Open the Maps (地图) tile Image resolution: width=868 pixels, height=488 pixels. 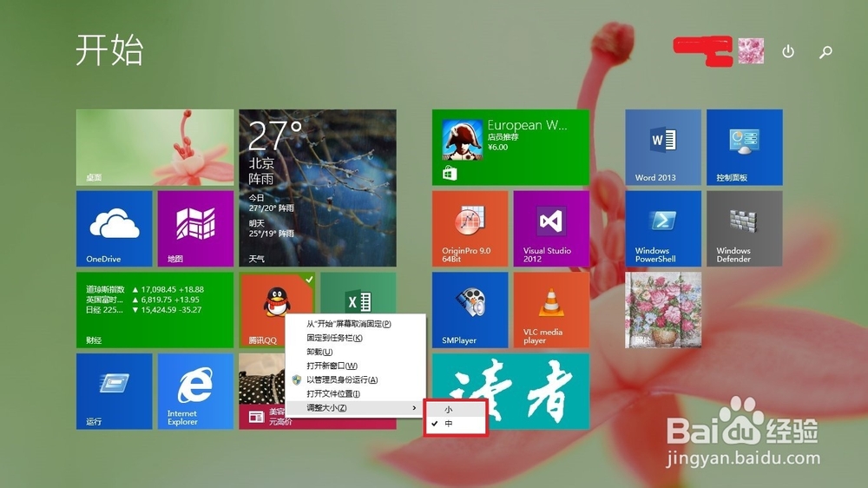point(195,228)
